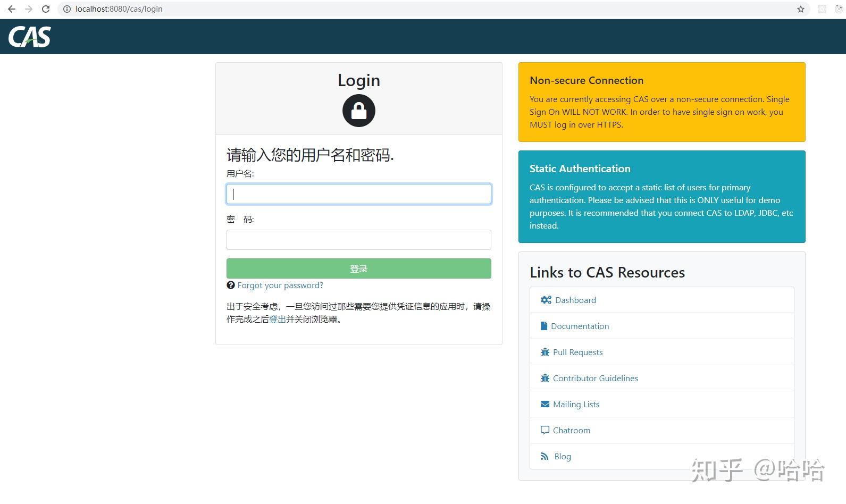
Task: Bookmark this page with the star icon
Action: coord(801,9)
